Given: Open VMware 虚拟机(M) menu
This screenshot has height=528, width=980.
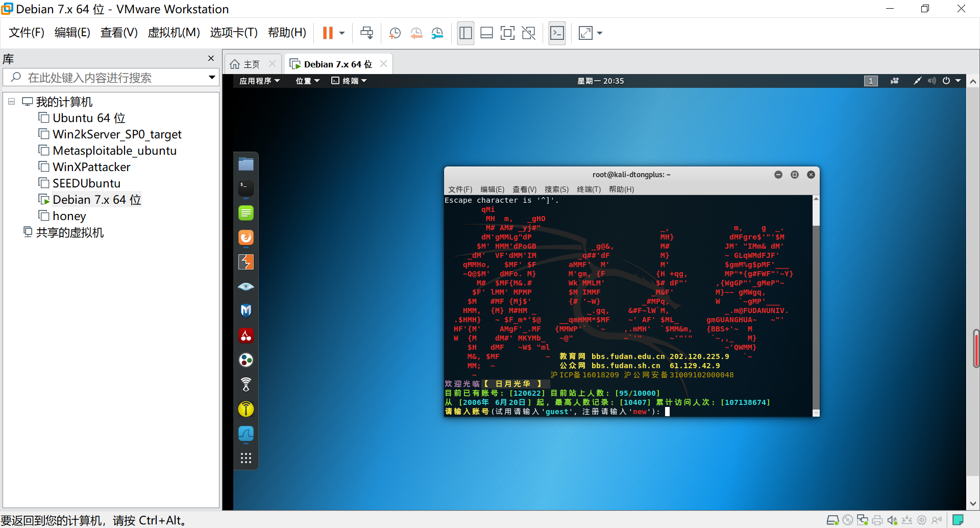Looking at the screenshot, I should [x=174, y=33].
